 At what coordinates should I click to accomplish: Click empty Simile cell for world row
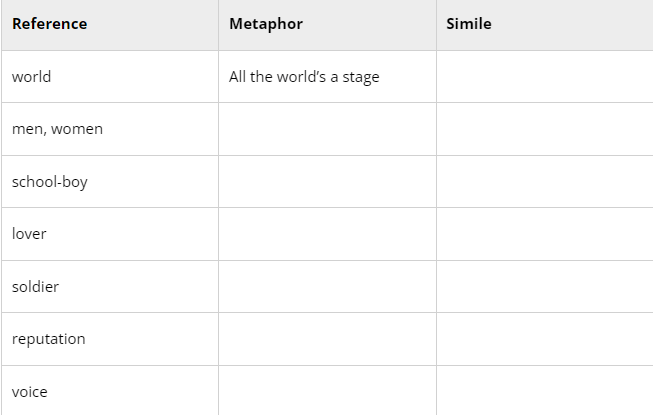pos(545,77)
